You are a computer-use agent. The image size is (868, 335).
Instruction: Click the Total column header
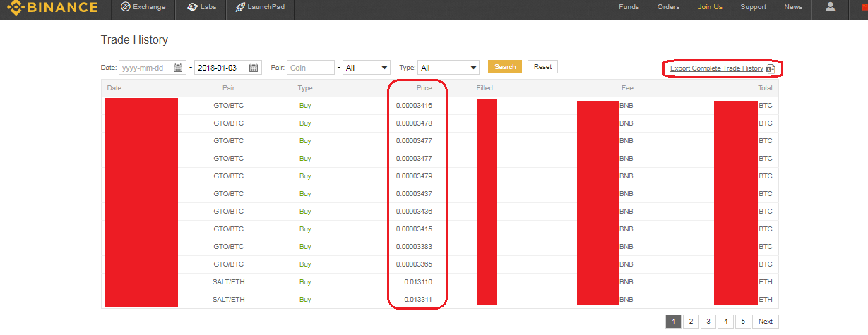pyautogui.click(x=765, y=88)
